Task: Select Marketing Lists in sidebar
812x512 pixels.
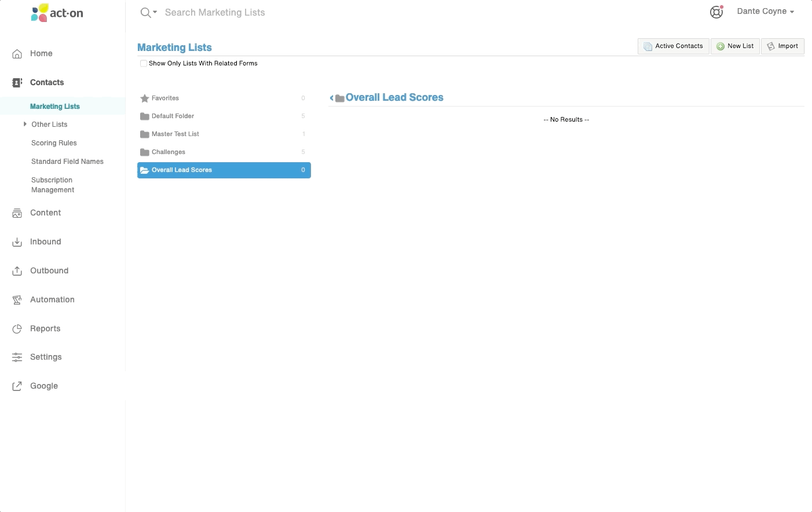Action: (55, 107)
